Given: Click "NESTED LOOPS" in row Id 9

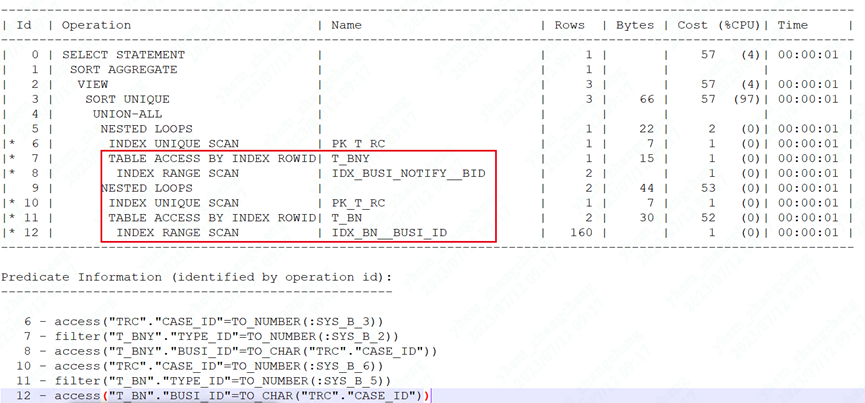Looking at the screenshot, I should tap(147, 189).
